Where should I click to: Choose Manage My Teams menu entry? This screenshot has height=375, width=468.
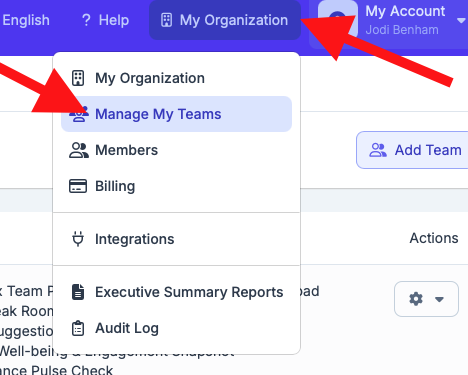click(176, 114)
